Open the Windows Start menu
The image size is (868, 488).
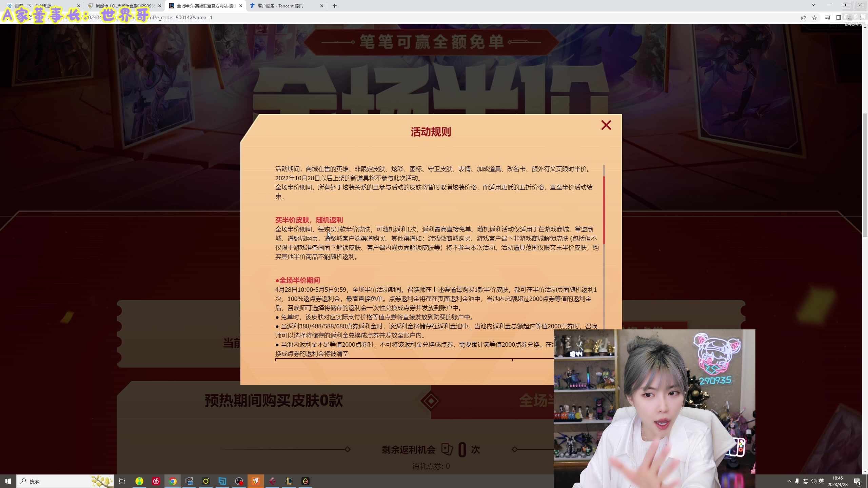tap(8, 481)
